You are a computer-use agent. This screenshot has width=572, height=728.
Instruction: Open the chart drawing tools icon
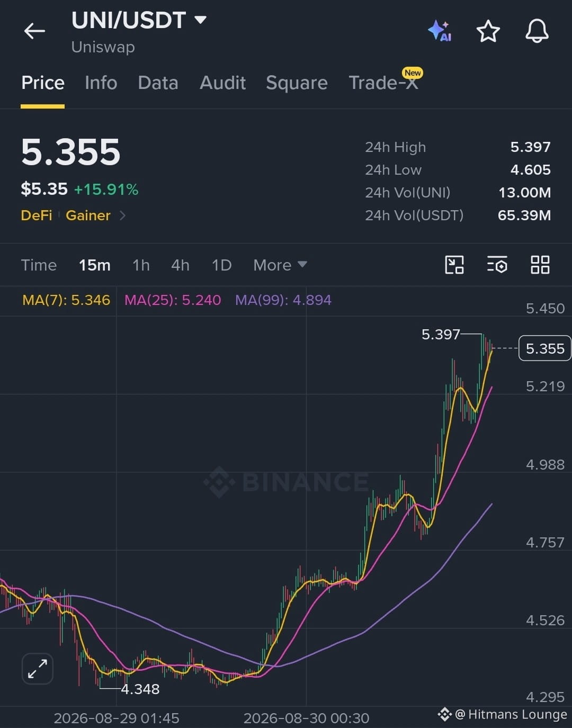454,265
